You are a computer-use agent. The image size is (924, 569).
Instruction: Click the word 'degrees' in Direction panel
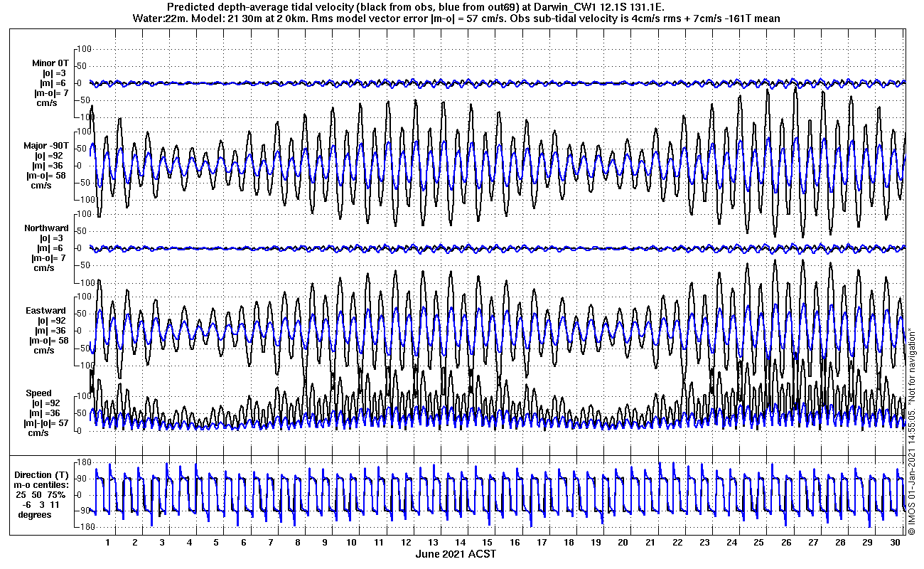click(35, 515)
